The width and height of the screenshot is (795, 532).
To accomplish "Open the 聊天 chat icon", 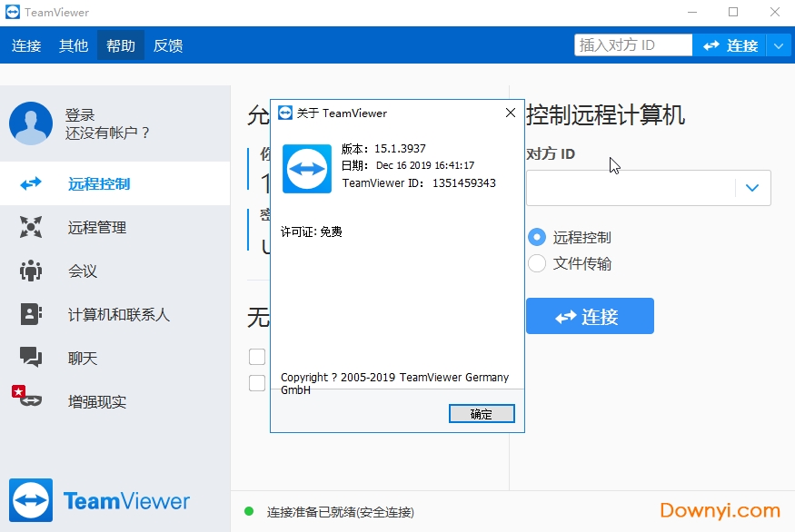I will coord(30,358).
